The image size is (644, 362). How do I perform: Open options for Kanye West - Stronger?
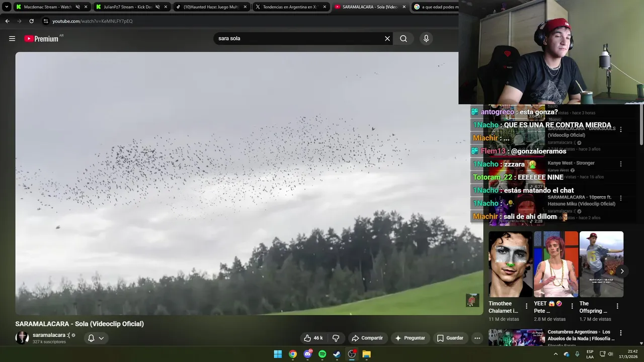pyautogui.click(x=620, y=164)
